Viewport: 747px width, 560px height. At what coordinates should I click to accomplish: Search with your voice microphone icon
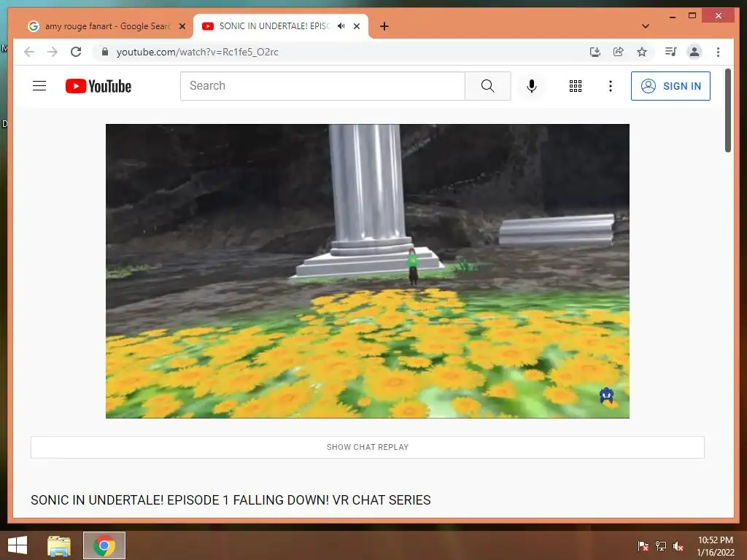[532, 86]
